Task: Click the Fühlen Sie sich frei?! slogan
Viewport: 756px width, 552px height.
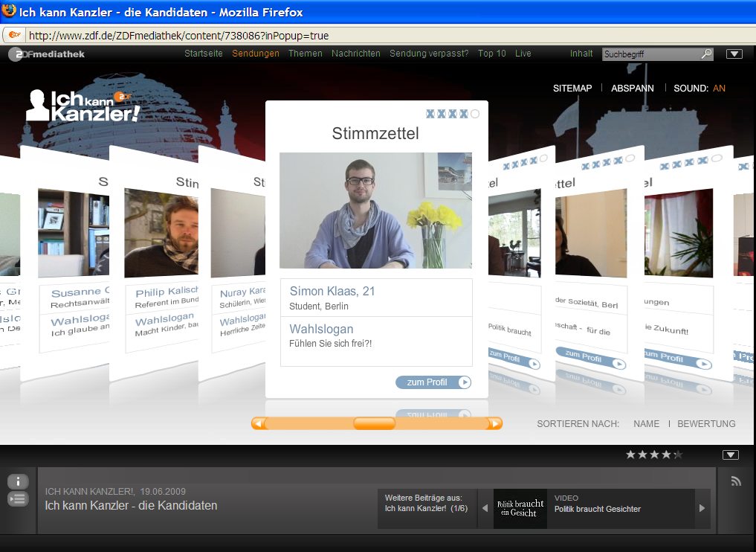Action: pos(330,344)
